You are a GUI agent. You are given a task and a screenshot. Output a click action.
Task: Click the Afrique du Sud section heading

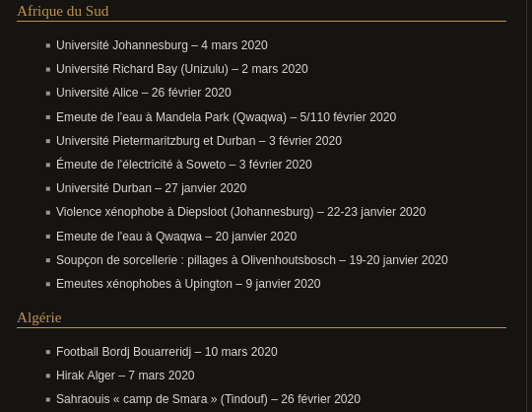[63, 11]
